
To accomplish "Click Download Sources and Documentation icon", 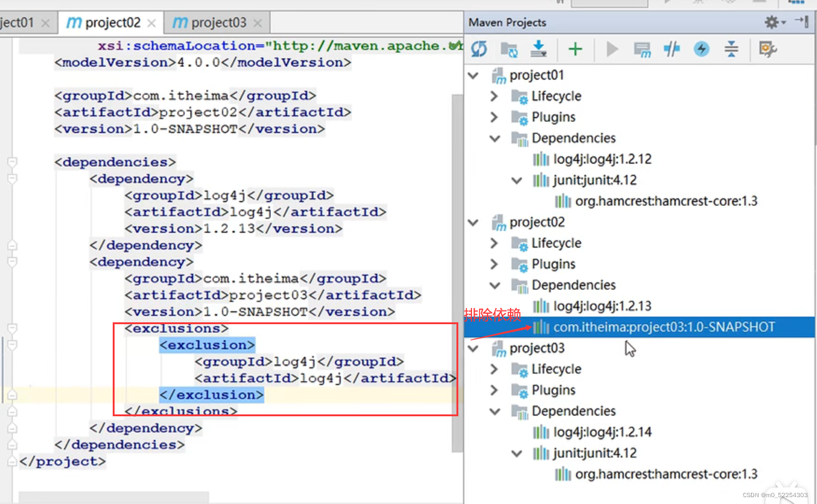I will click(538, 49).
